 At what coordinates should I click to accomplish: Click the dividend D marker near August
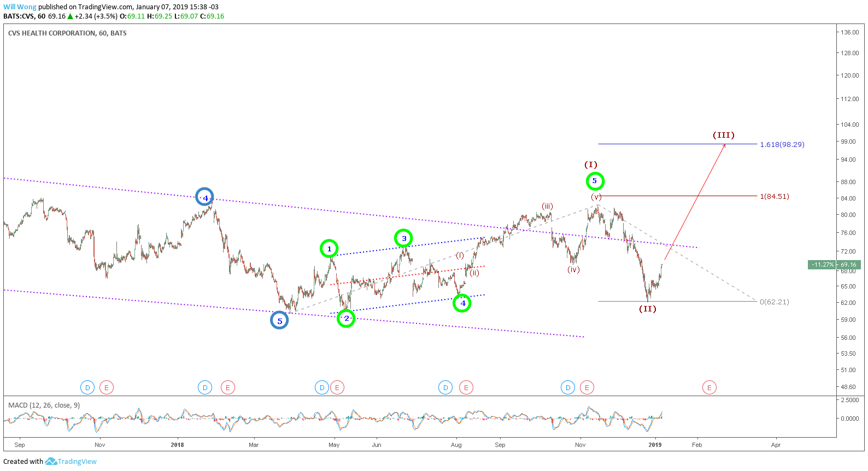445,387
